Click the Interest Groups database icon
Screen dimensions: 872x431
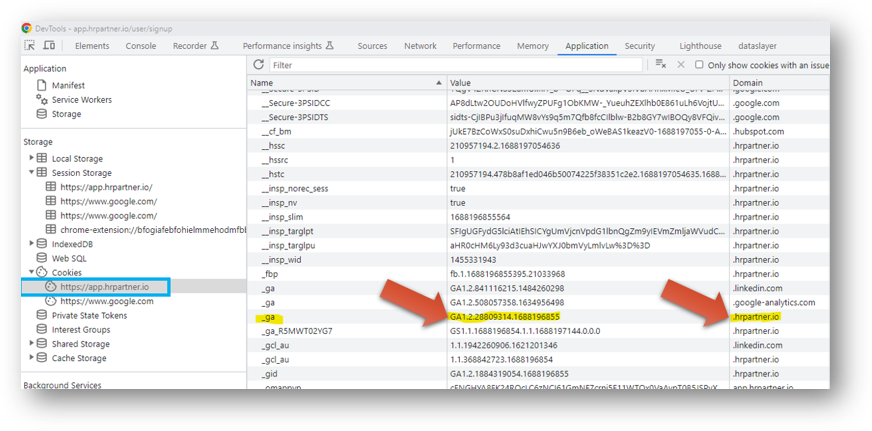41,330
